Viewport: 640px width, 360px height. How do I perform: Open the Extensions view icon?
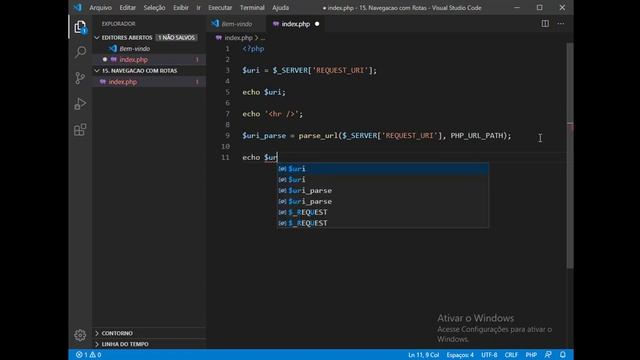80,130
